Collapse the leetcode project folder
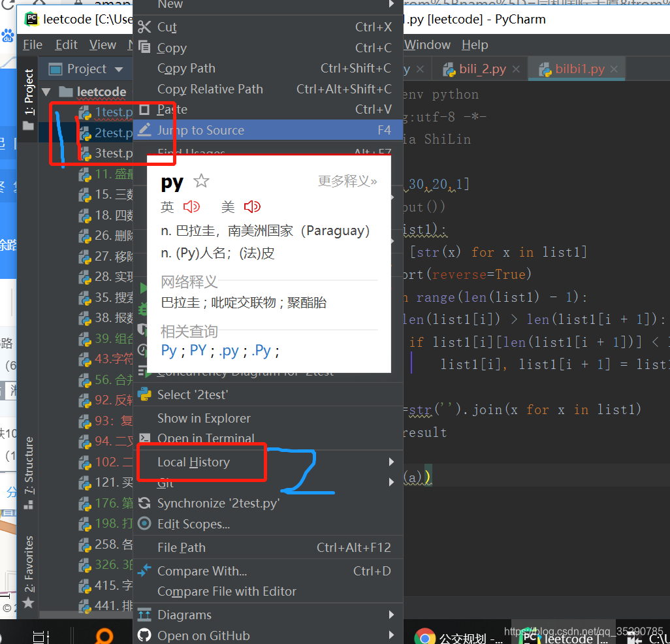 46,91
